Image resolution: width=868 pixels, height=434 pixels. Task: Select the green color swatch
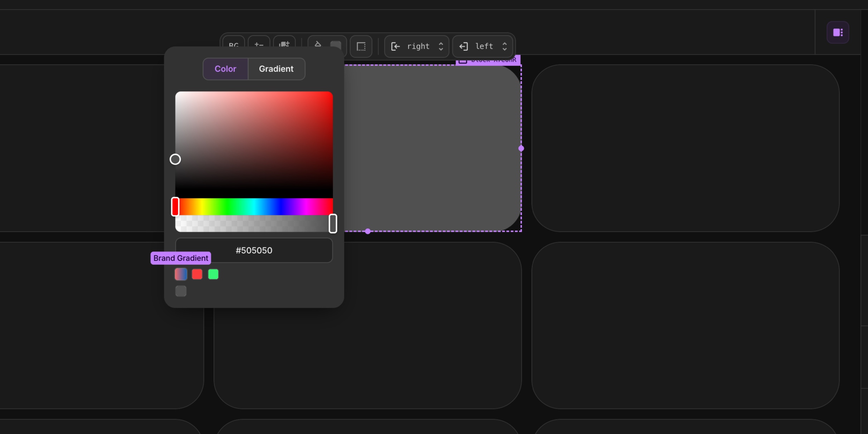pos(213,274)
